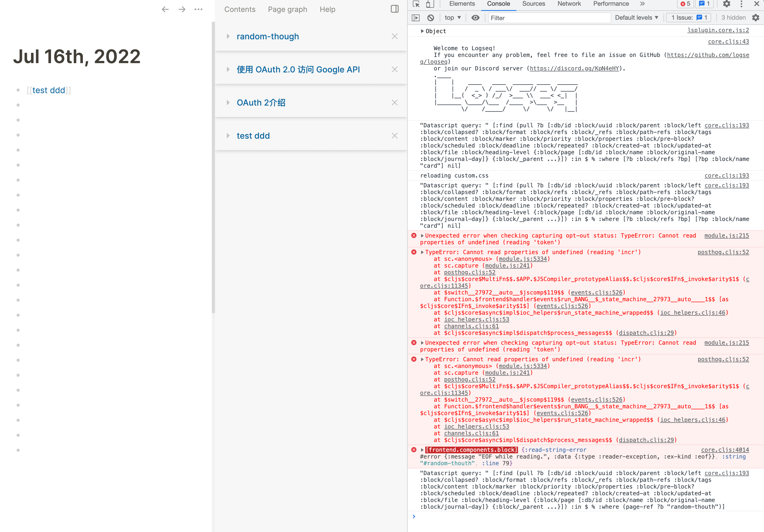Close the 使用 OAuth 2.0 访问 Google API item

coord(395,70)
